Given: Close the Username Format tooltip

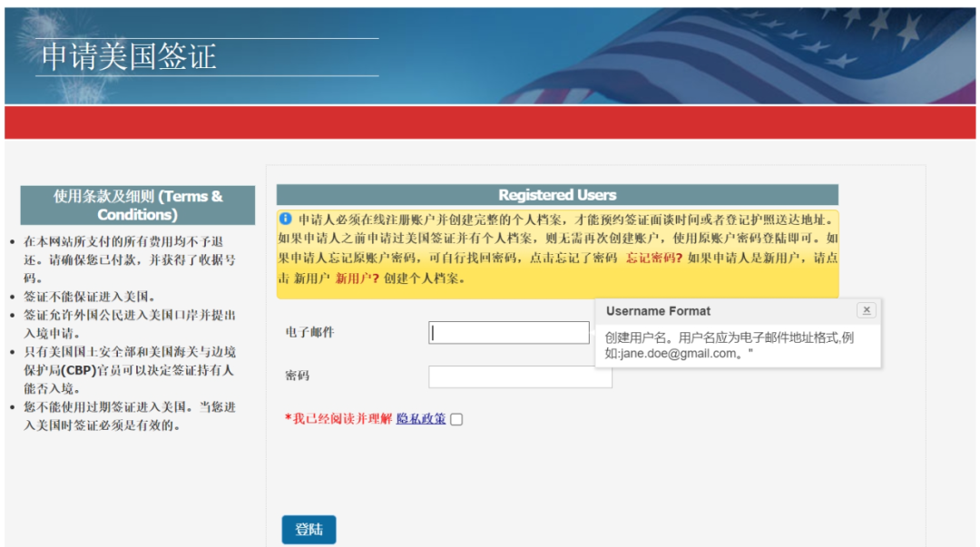Looking at the screenshot, I should click(867, 309).
